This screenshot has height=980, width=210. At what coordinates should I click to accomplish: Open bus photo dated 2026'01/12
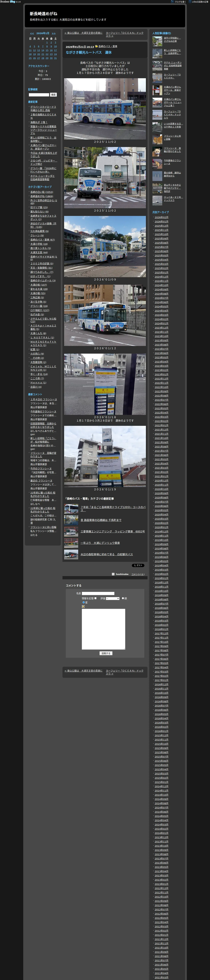click(105, 315)
